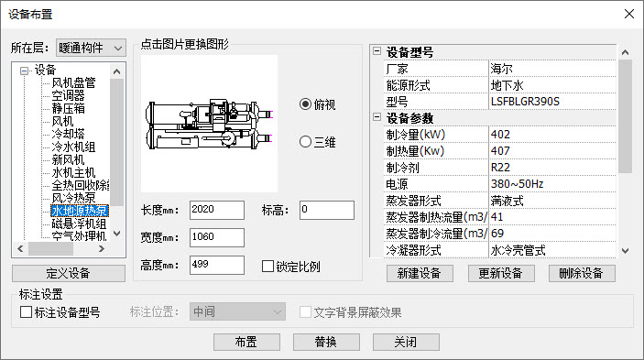Click the 关闭 button

coord(406,342)
